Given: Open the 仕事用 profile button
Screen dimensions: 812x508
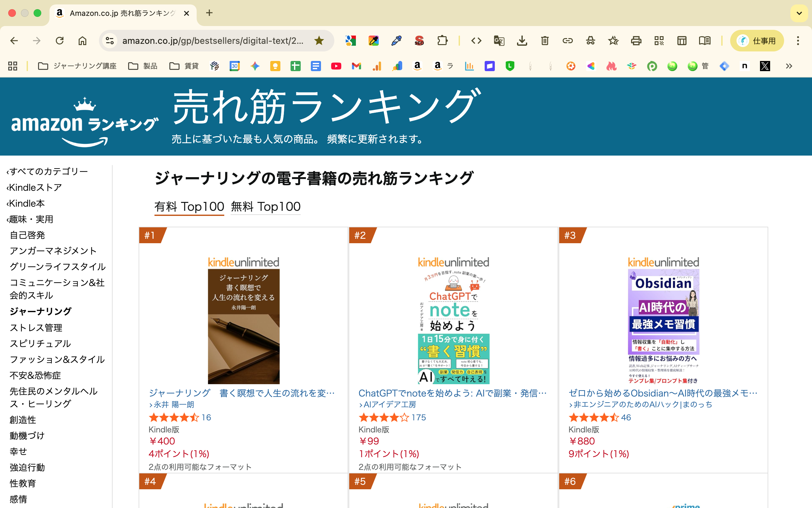Looking at the screenshot, I should point(757,41).
